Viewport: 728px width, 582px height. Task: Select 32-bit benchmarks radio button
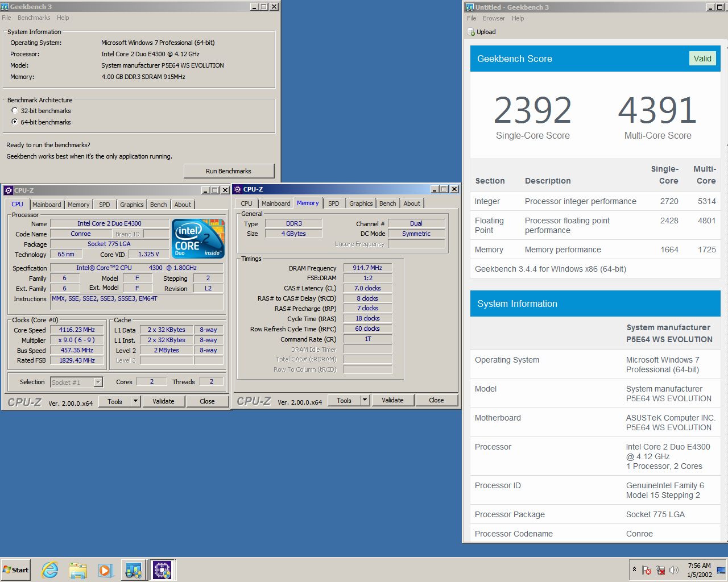(15, 111)
